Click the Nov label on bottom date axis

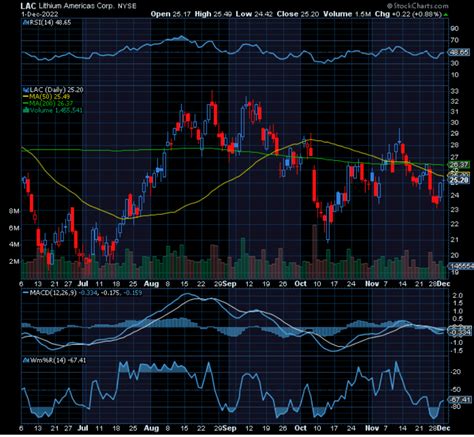click(x=372, y=428)
